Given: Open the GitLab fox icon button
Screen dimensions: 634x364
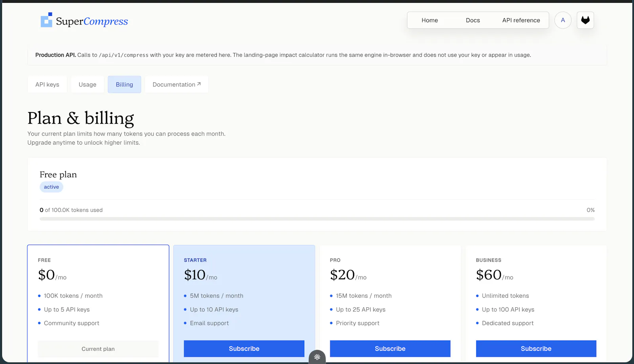Looking at the screenshot, I should pos(585,20).
